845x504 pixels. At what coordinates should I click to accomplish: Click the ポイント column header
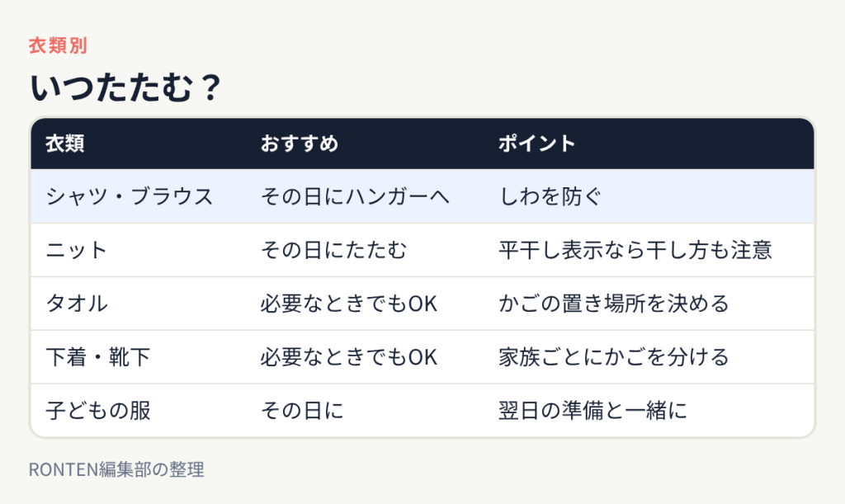(x=536, y=144)
